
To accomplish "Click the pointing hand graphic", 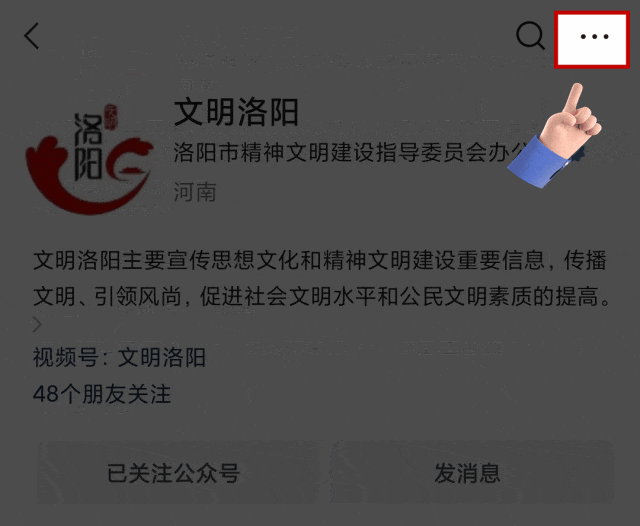I will point(555,137).
